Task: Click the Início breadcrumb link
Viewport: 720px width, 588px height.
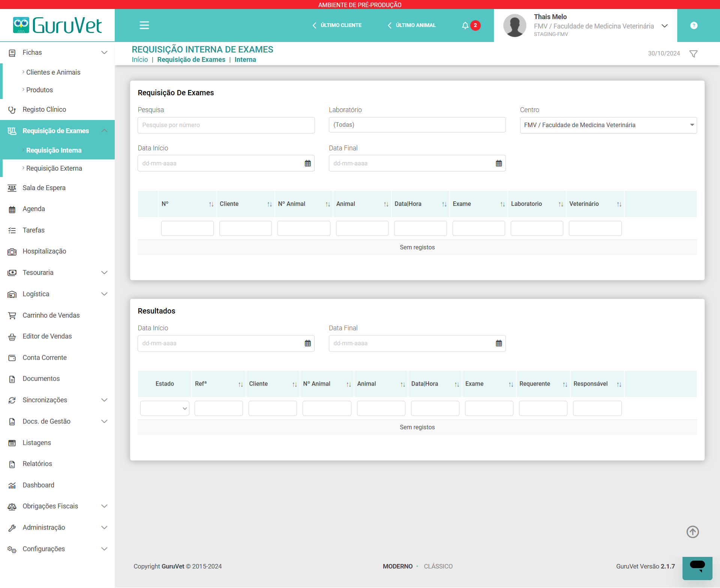Action: pyautogui.click(x=140, y=60)
